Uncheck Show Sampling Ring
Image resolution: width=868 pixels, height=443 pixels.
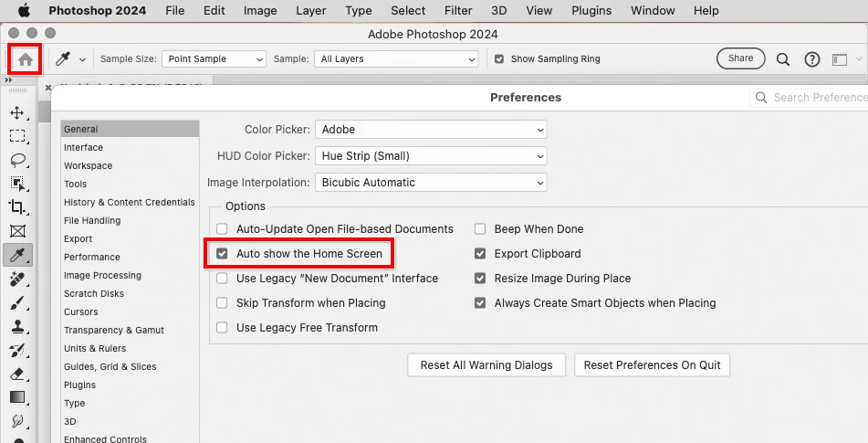(x=499, y=58)
